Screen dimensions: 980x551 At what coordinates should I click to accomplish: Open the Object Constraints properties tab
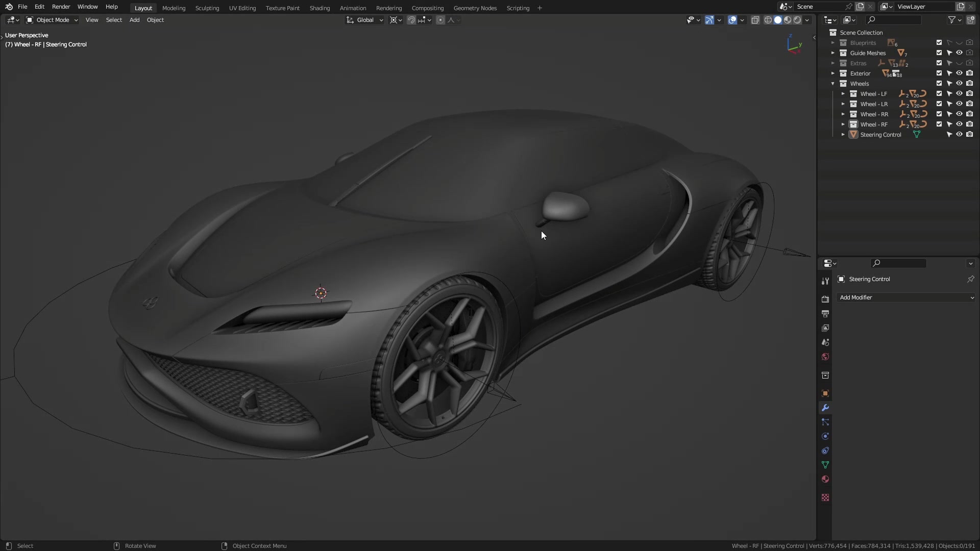click(x=825, y=450)
